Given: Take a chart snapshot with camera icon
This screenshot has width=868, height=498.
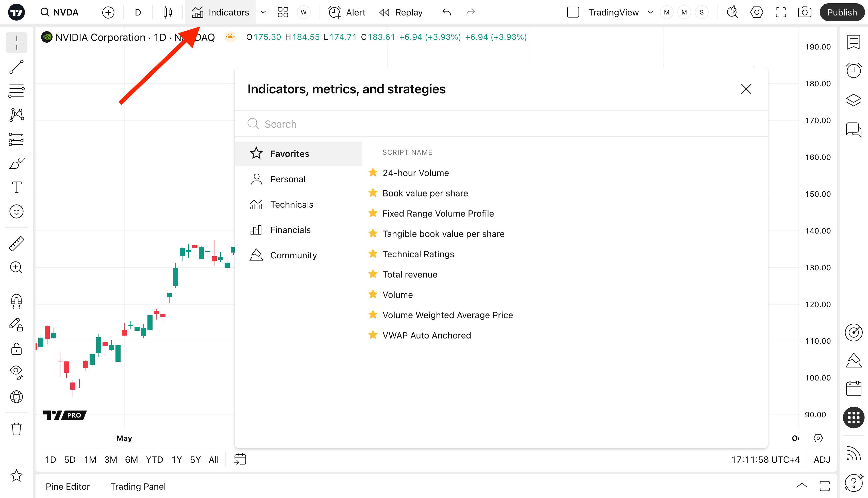Looking at the screenshot, I should pyautogui.click(x=804, y=12).
